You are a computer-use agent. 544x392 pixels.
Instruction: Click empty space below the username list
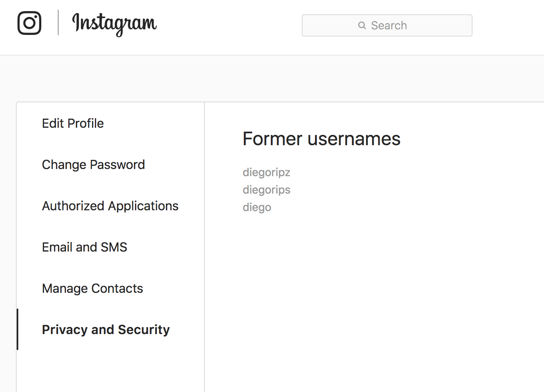tap(373, 302)
